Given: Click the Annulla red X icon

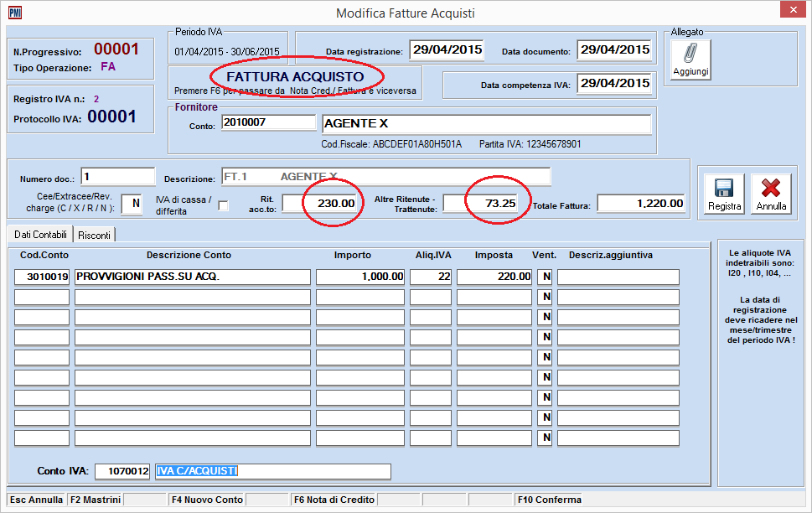Looking at the screenshot, I should [x=771, y=189].
